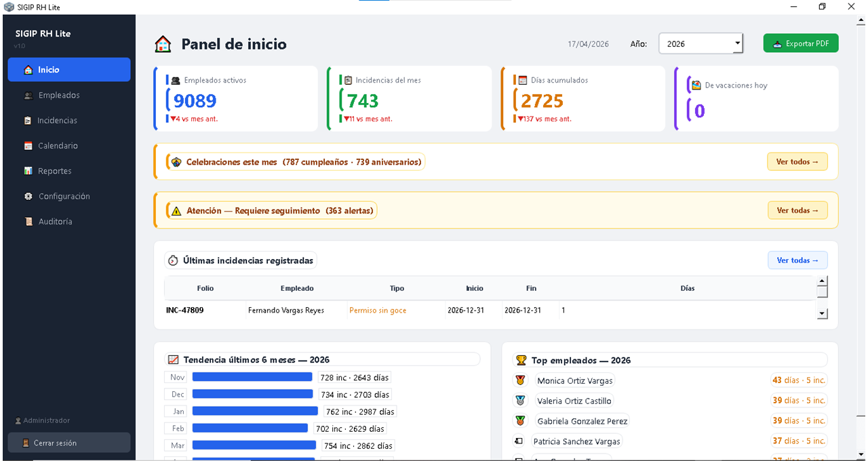Click the 9089 empleados activos value
Image resolution: width=868 pixels, height=461 pixels.
195,101
